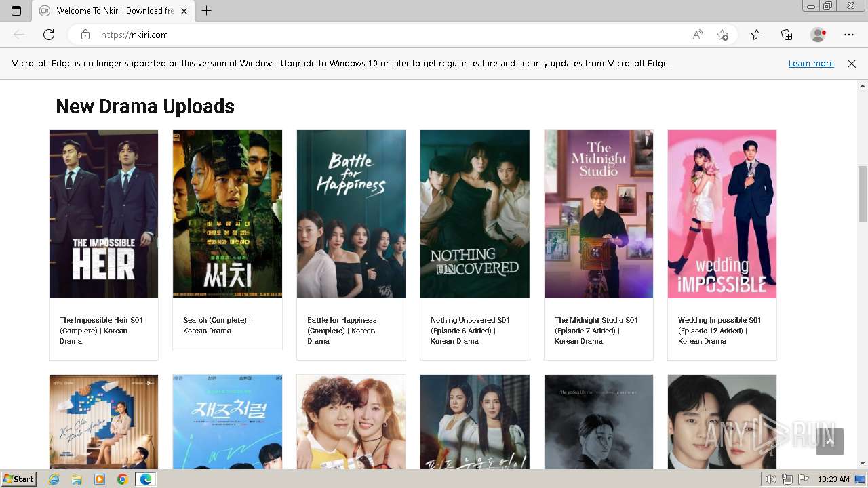Open Edge tab actions menu icon
This screenshot has width=868, height=488.
pyautogui.click(x=16, y=11)
